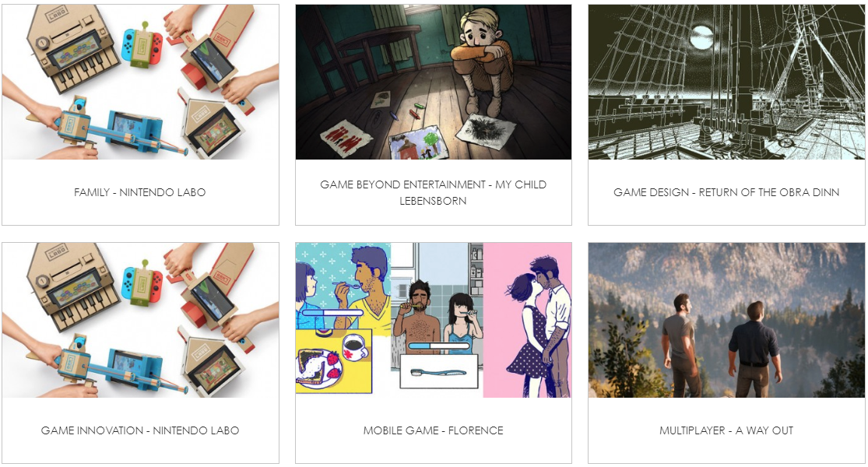Select 'Game Design - Return of the Obra Dinn' title
The image size is (868, 467).
(x=726, y=192)
